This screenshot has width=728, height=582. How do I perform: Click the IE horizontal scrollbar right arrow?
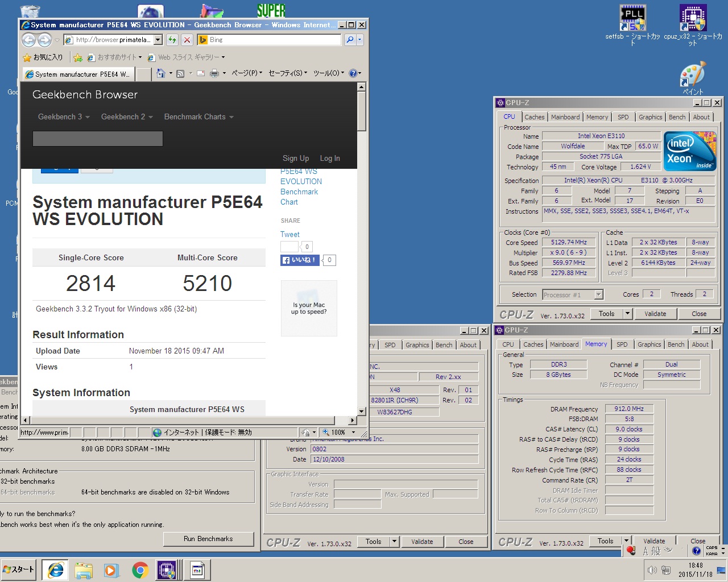353,421
